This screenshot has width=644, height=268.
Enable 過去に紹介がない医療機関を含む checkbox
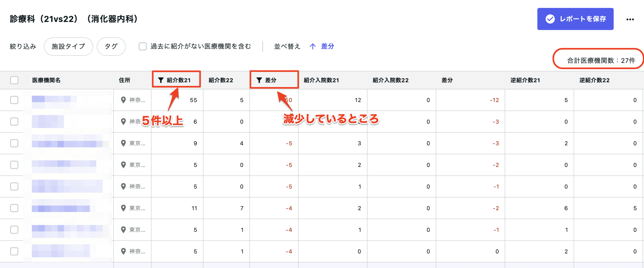pyautogui.click(x=143, y=47)
